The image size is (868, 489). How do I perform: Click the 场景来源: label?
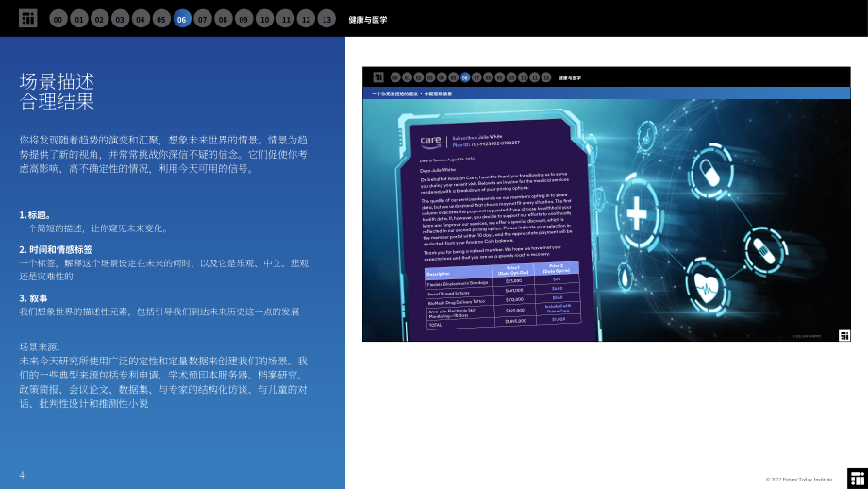point(40,346)
